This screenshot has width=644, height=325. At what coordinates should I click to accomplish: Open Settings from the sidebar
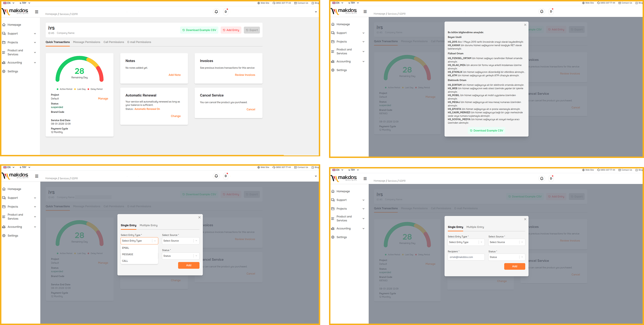tap(4, 71)
